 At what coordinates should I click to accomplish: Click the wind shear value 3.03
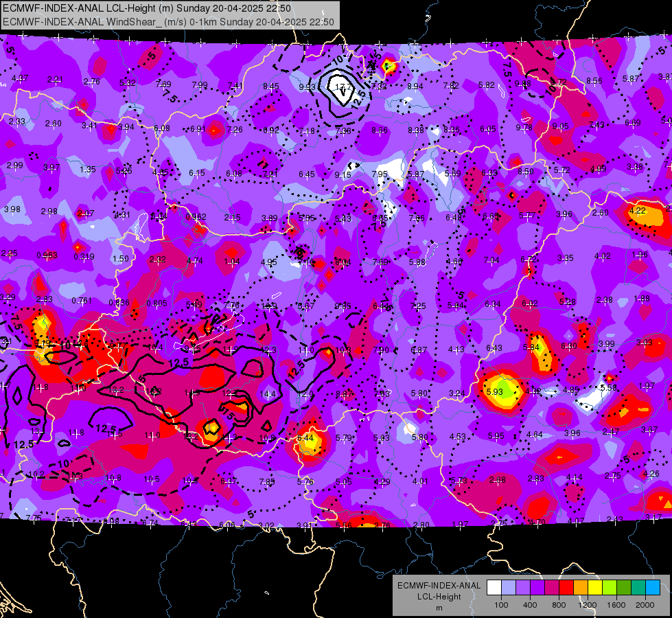click(644, 342)
